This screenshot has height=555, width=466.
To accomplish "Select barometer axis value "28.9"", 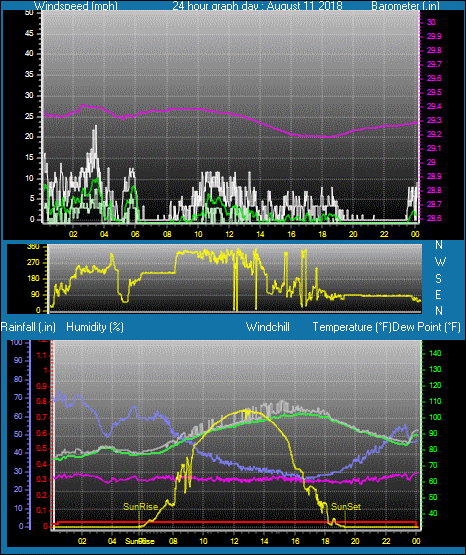I will pos(434,176).
